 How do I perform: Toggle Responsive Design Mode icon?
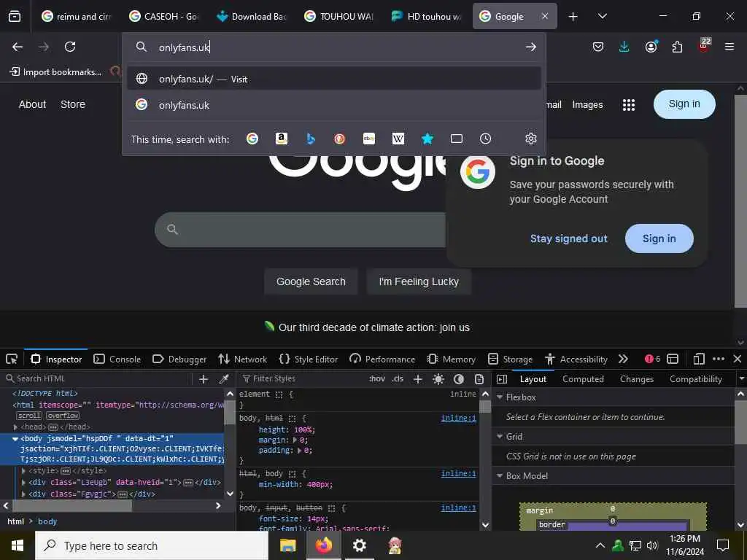[699, 359]
